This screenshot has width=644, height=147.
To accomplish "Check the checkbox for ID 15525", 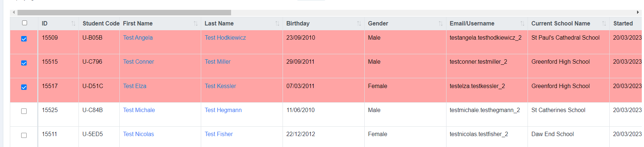I will point(24,111).
